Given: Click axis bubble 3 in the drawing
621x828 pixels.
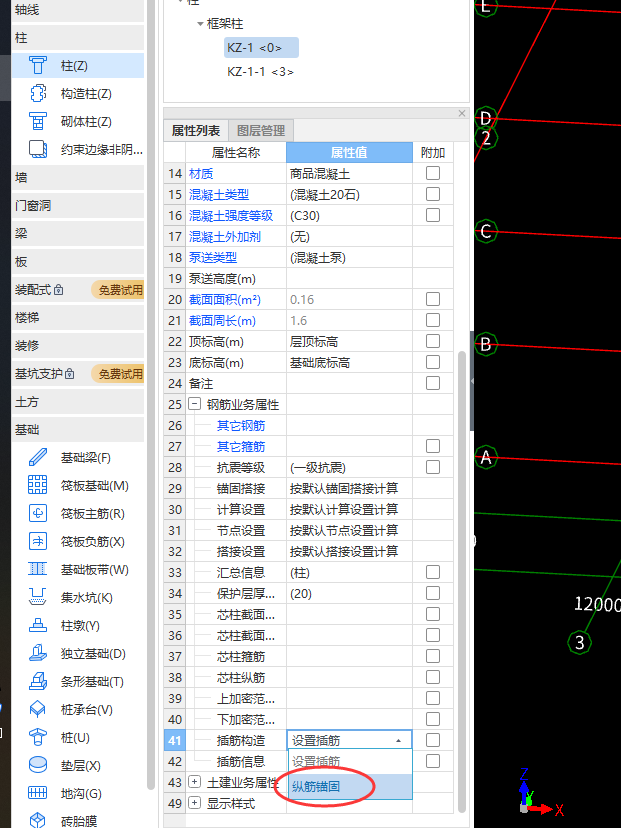Looking at the screenshot, I should coord(579,643).
